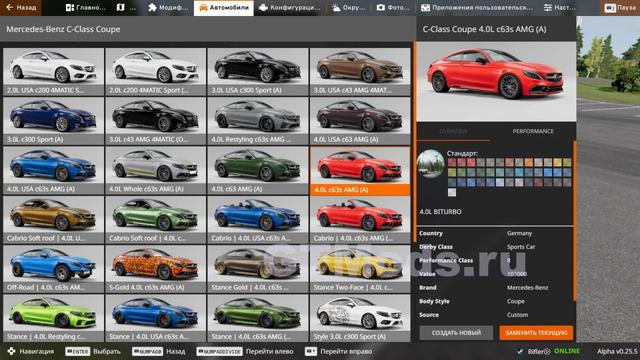Pick the lone white swatch in last row

[452, 192]
